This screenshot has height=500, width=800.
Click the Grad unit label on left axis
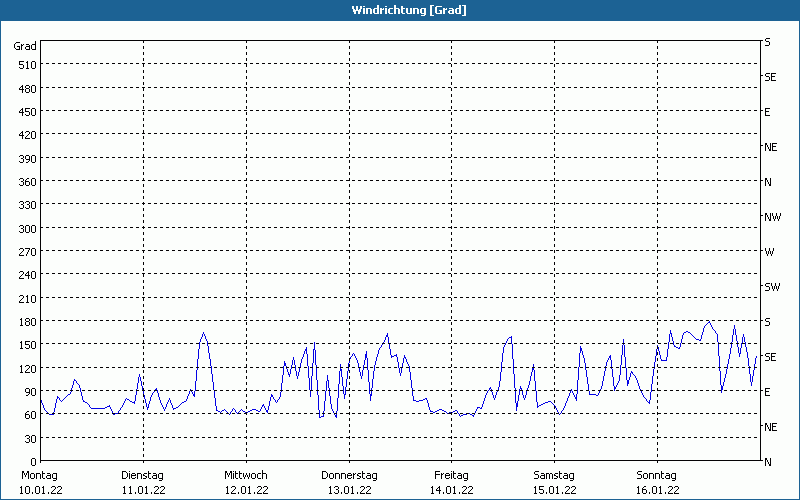coord(25,46)
